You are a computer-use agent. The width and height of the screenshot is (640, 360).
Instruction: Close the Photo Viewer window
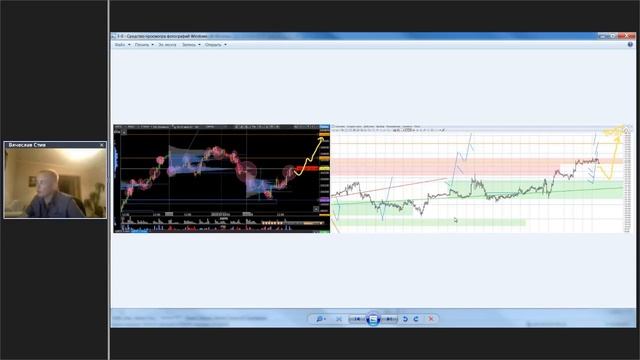pos(626,36)
